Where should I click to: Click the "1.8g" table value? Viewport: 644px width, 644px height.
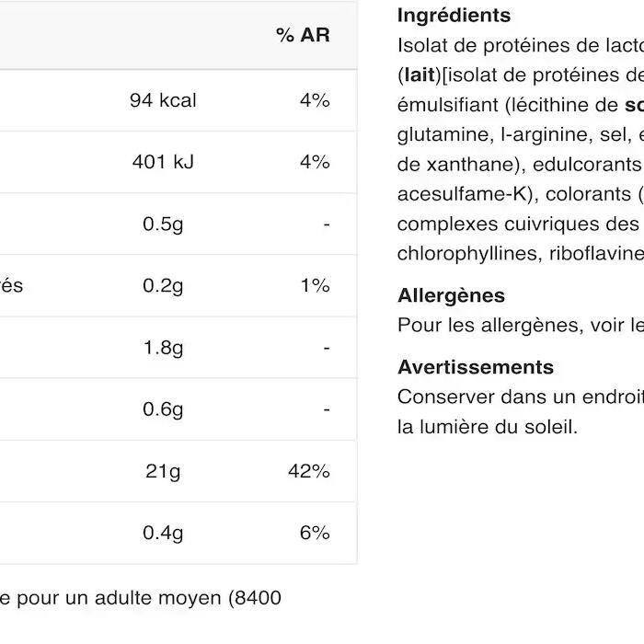(x=163, y=348)
